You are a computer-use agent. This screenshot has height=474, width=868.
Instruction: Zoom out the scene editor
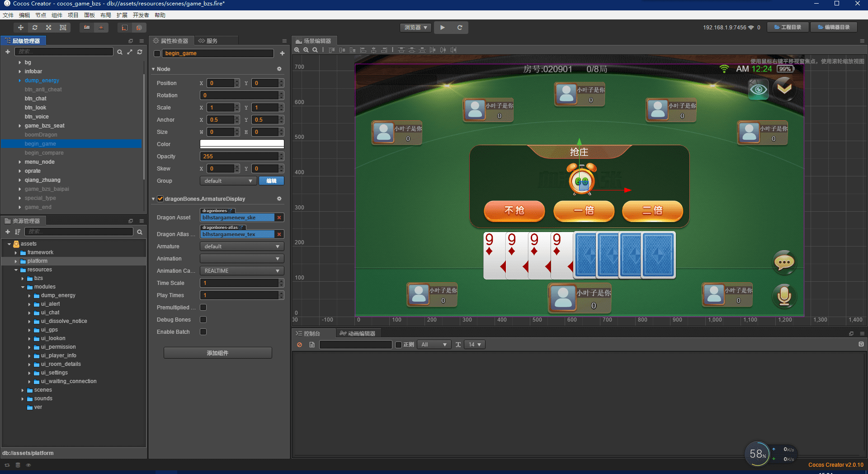pyautogui.click(x=306, y=50)
